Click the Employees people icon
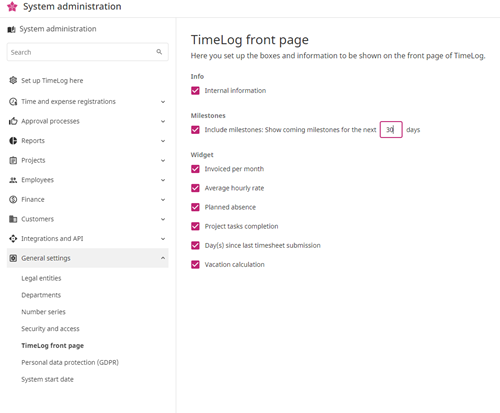 [x=13, y=180]
